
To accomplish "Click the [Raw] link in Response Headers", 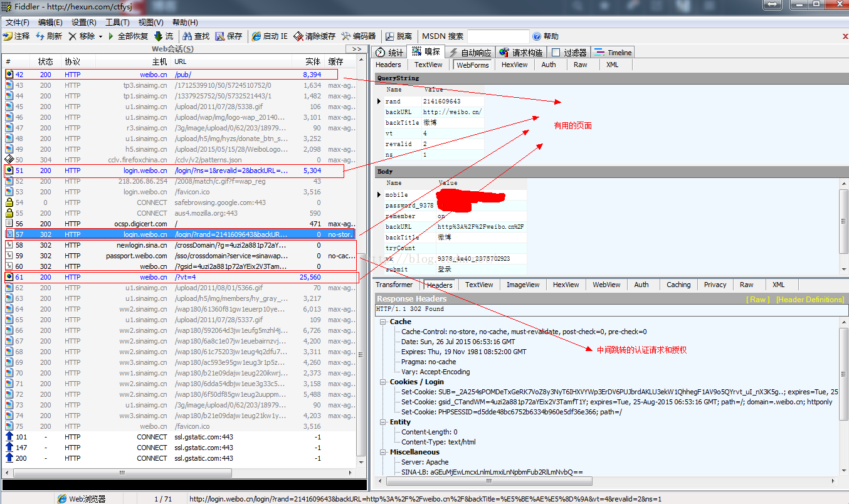I will (758, 300).
